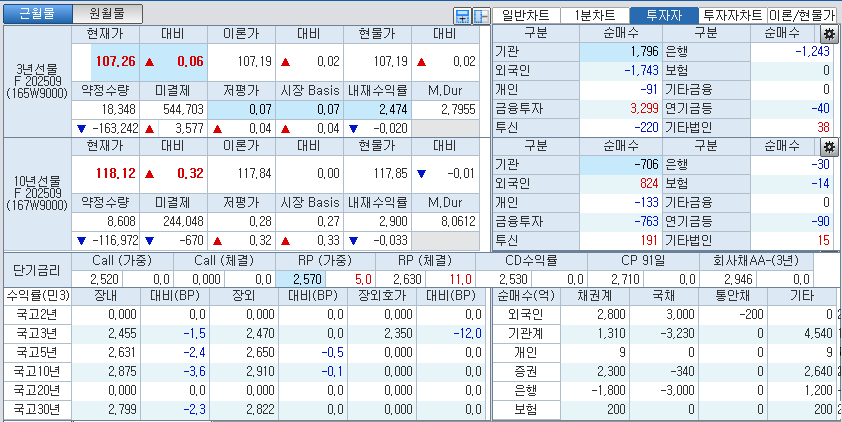842x422 pixels.
Task: Click 기관 net buy value 1,796
Action: click(621, 52)
